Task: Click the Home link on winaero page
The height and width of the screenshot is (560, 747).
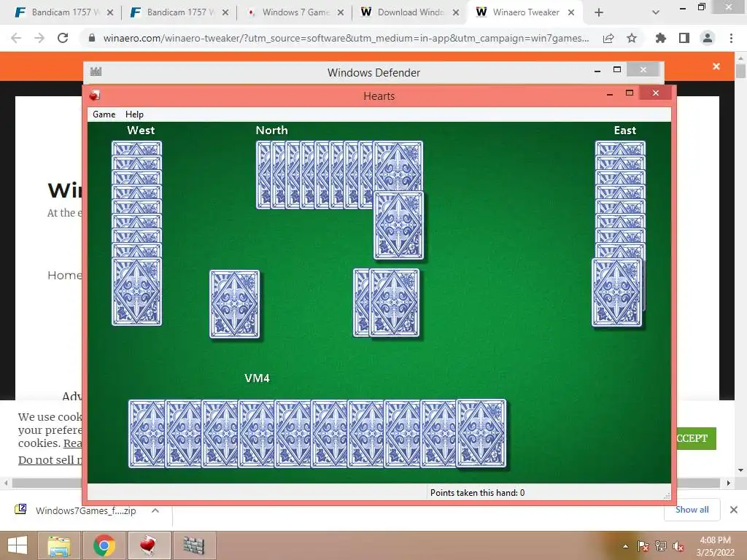Action: [65, 275]
